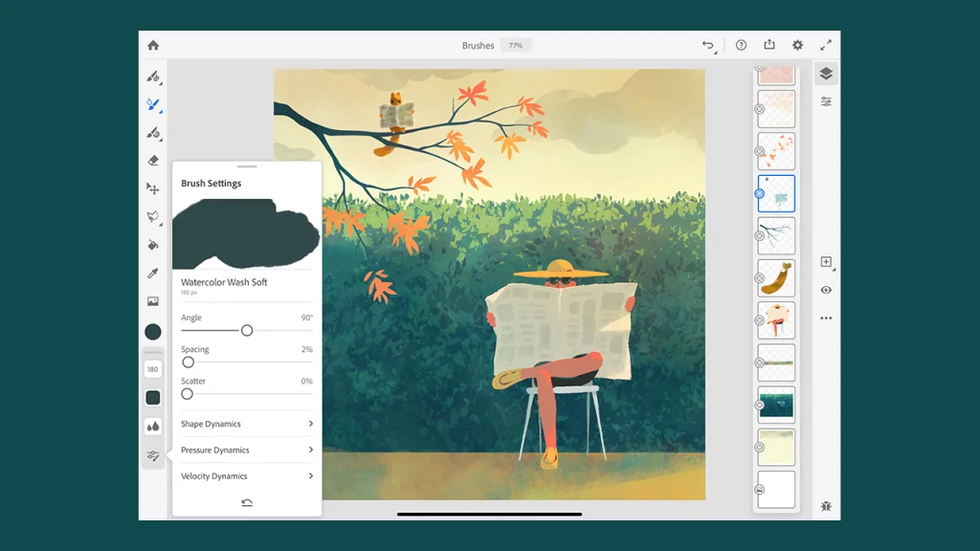Toggle layer visibility with the eye icon

coord(826,291)
